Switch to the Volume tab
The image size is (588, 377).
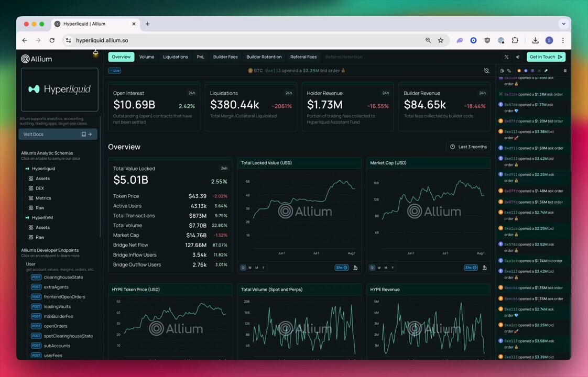[147, 57]
